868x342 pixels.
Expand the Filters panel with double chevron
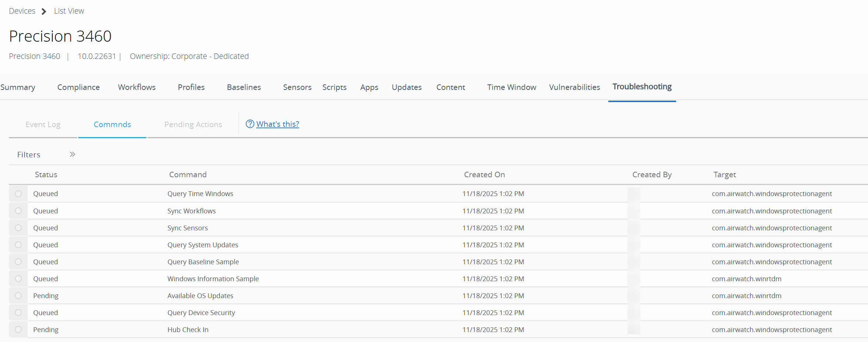(x=72, y=154)
